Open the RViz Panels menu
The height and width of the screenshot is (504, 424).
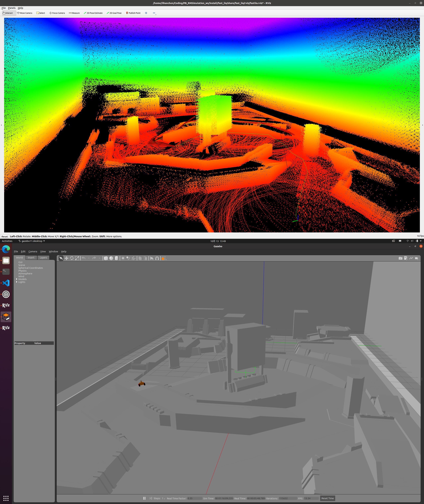[12, 8]
